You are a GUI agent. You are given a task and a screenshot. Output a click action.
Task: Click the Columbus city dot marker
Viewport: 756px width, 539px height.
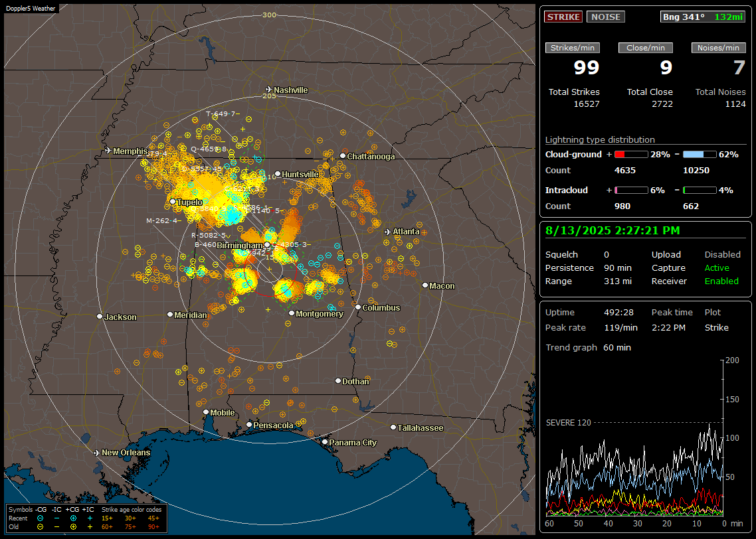[x=358, y=307]
